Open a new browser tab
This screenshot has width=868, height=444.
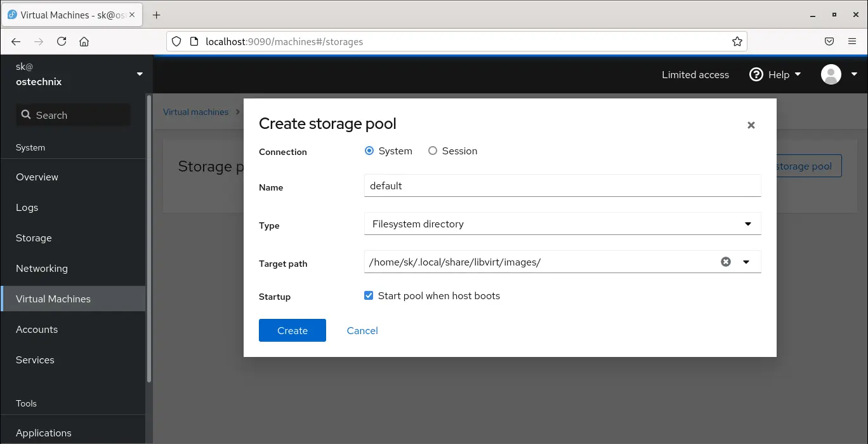coord(157,15)
